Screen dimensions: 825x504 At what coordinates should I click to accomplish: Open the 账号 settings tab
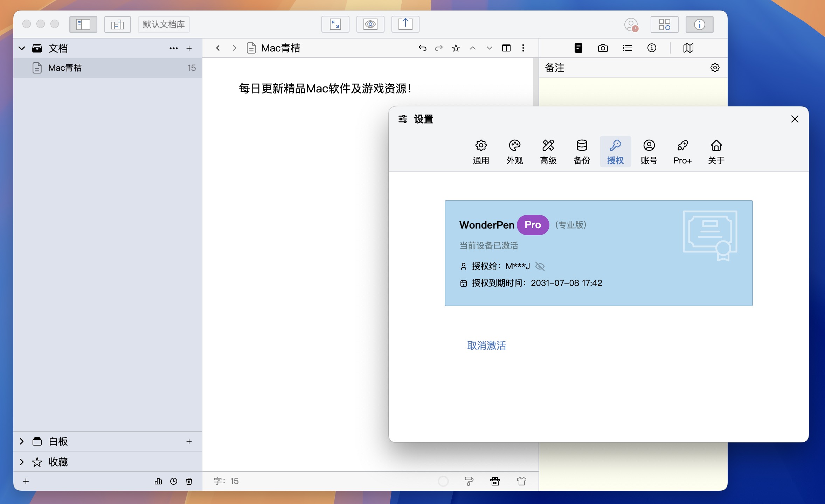coord(649,152)
